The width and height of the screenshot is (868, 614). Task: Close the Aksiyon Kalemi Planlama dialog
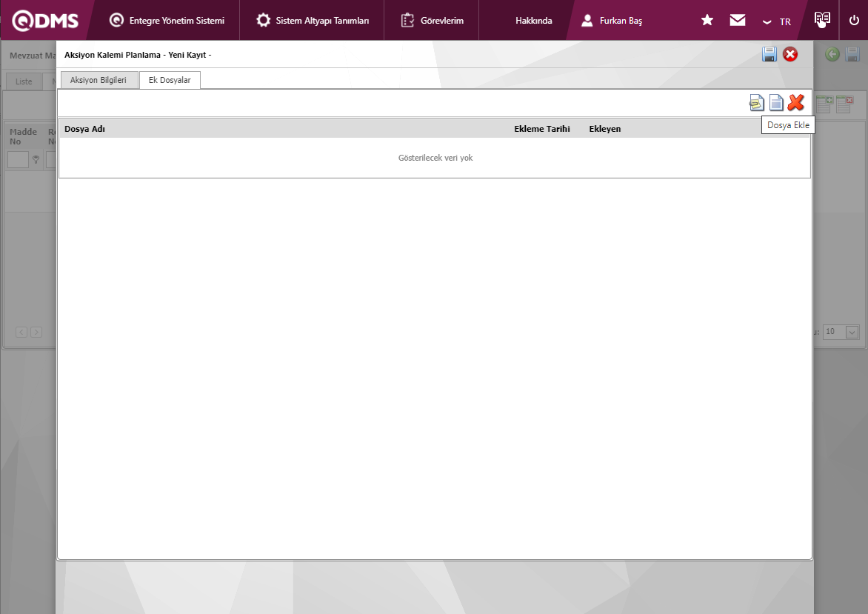(x=790, y=54)
